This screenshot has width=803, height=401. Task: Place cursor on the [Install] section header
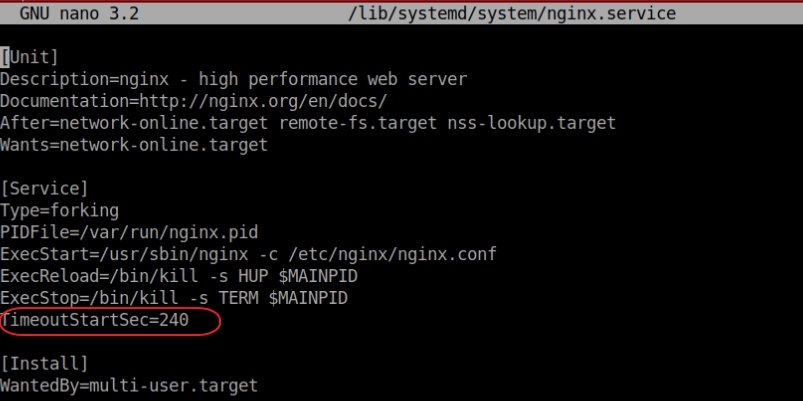44,364
